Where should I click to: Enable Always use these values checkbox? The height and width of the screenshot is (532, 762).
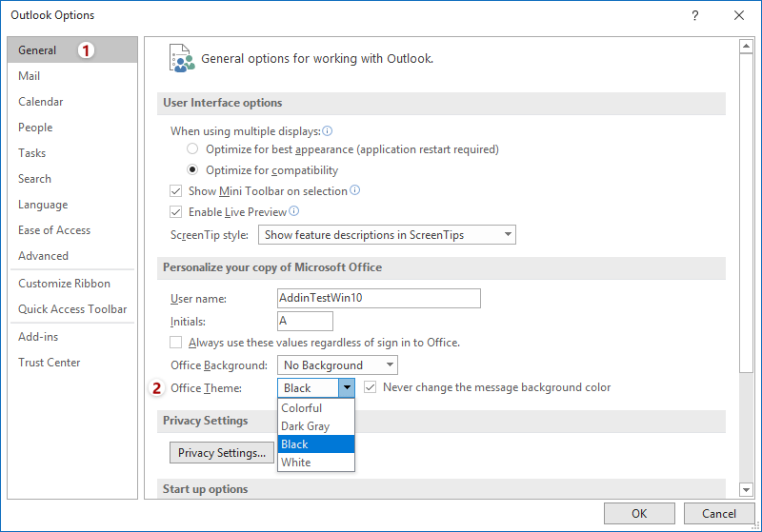point(175,343)
